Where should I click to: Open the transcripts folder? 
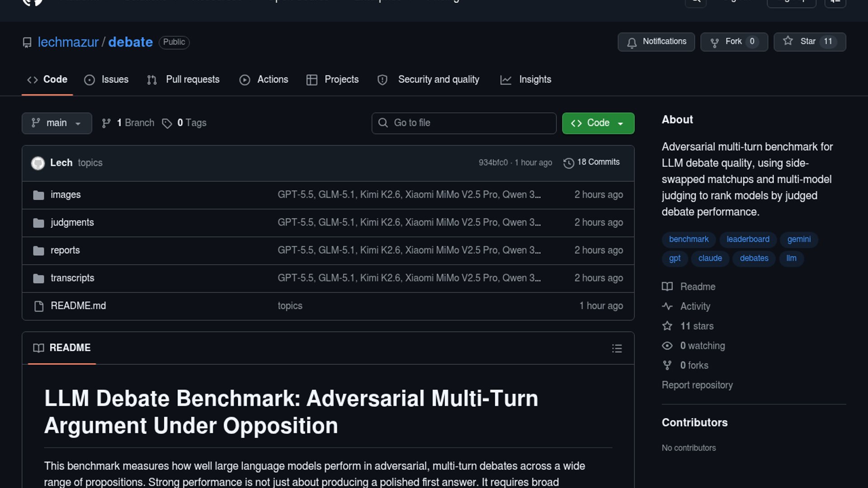[72, 278]
